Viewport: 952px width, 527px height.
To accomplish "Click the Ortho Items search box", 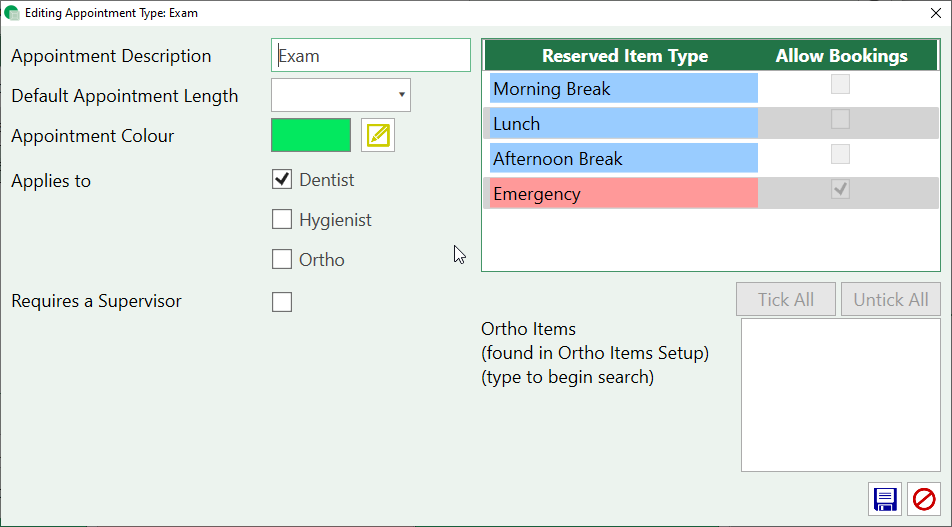I will 840,395.
